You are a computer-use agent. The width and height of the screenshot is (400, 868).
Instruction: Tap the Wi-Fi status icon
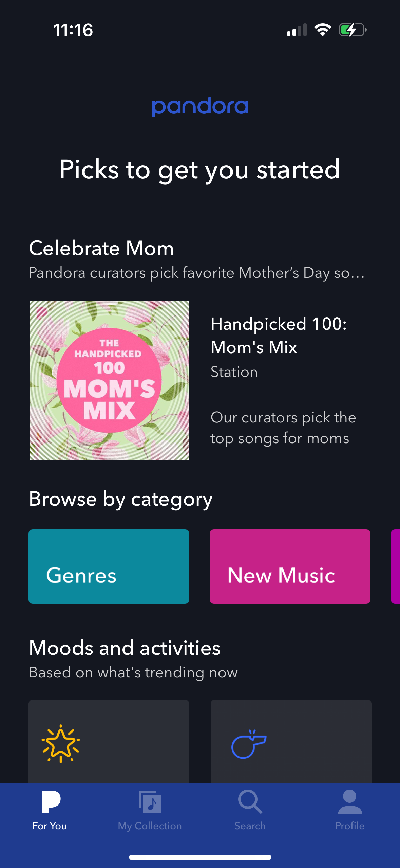click(322, 30)
